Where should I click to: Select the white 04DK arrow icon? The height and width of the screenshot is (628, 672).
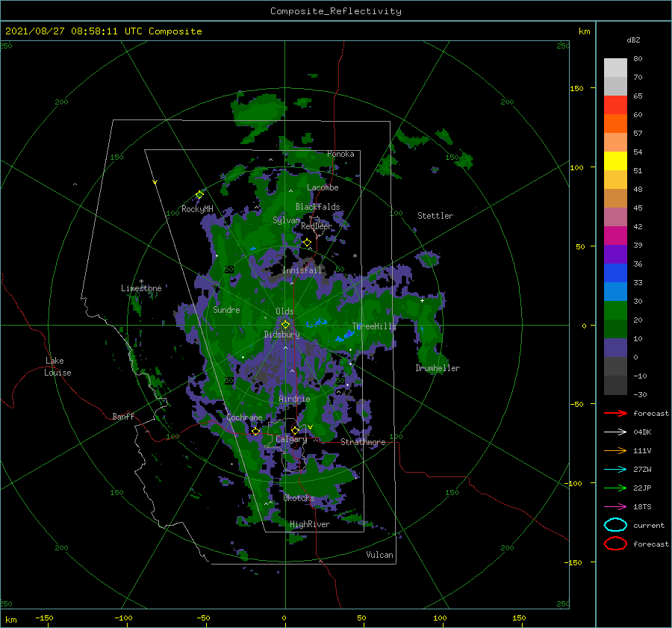(615, 432)
